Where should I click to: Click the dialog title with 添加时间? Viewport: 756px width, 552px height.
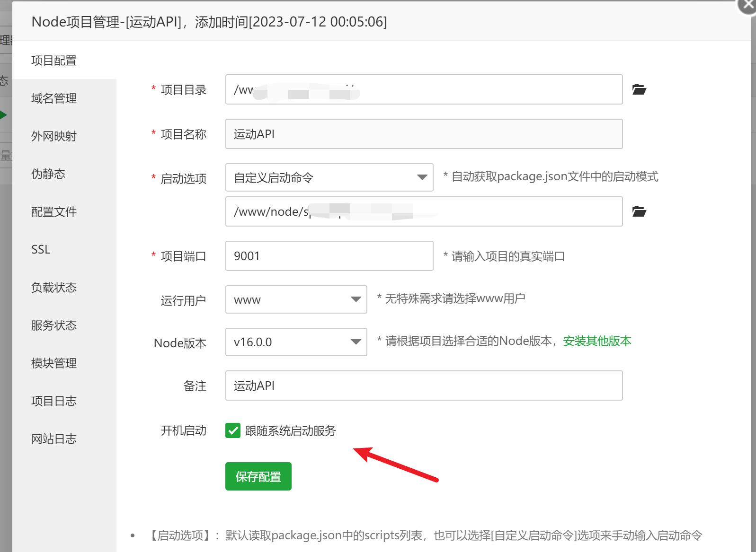209,22
